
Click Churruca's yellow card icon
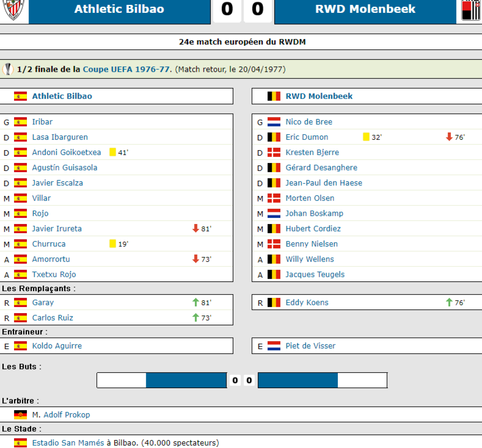(113, 244)
